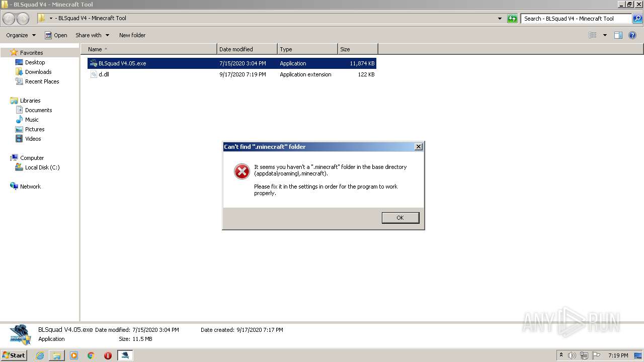Click the Windows Explorer taskbar icon

pos(57,355)
